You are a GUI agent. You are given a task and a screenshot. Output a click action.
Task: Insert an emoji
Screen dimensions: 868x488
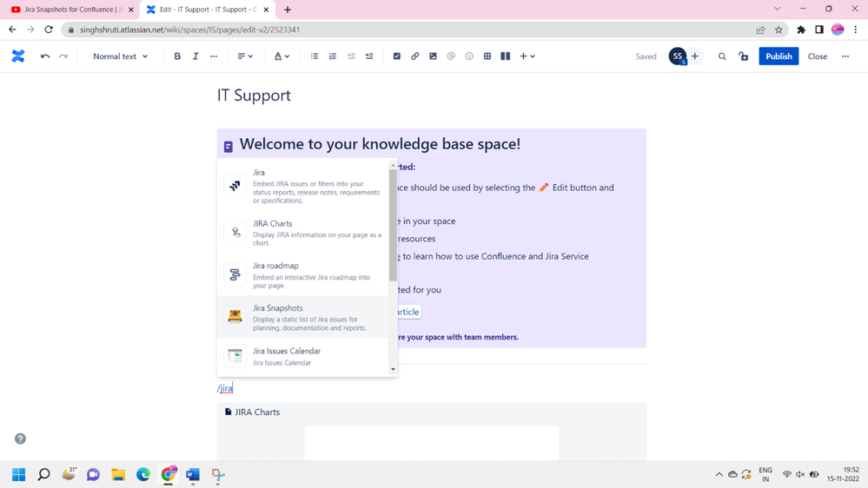pyautogui.click(x=469, y=56)
